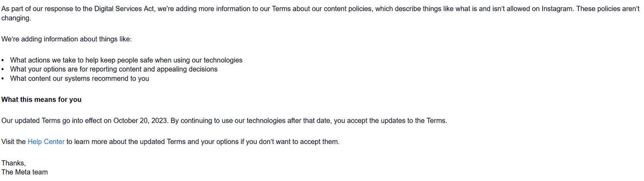Click the first bullet point marker
Screen dimensions: 644x181
coord(3,60)
